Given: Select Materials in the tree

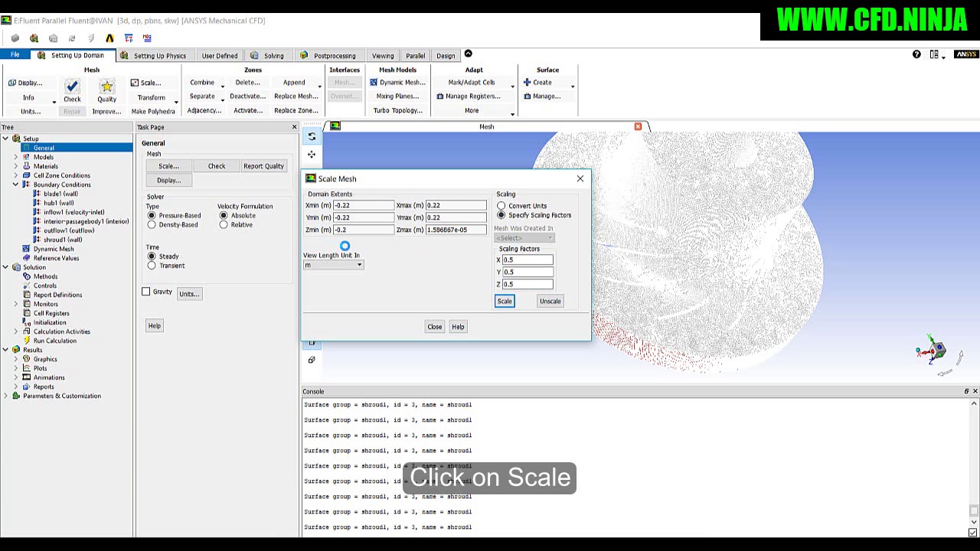Looking at the screenshot, I should (45, 166).
